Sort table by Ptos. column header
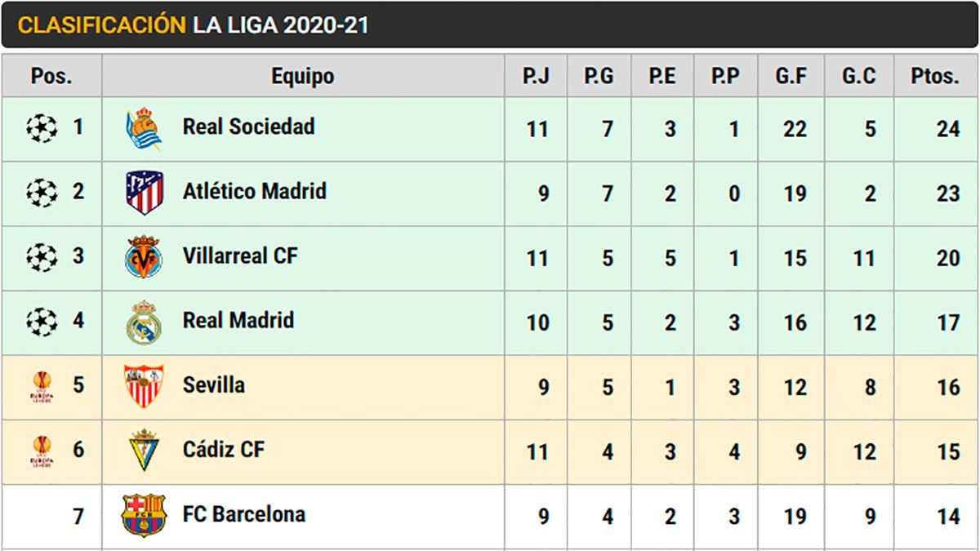Screen dimensions: 980x551 (935, 77)
